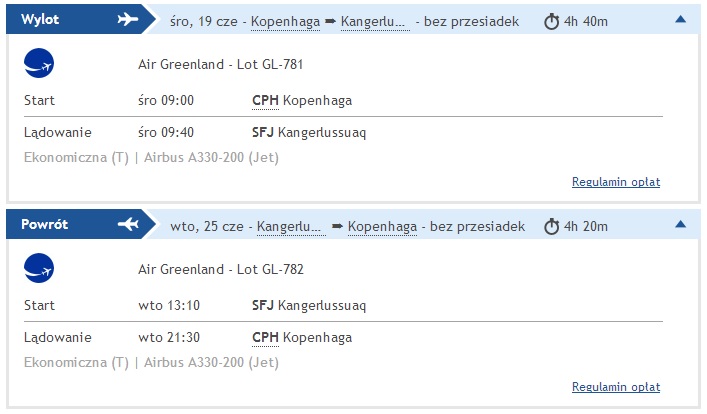The width and height of the screenshot is (707, 414).
Task: Click the route arrow in return header
Action: point(337,226)
